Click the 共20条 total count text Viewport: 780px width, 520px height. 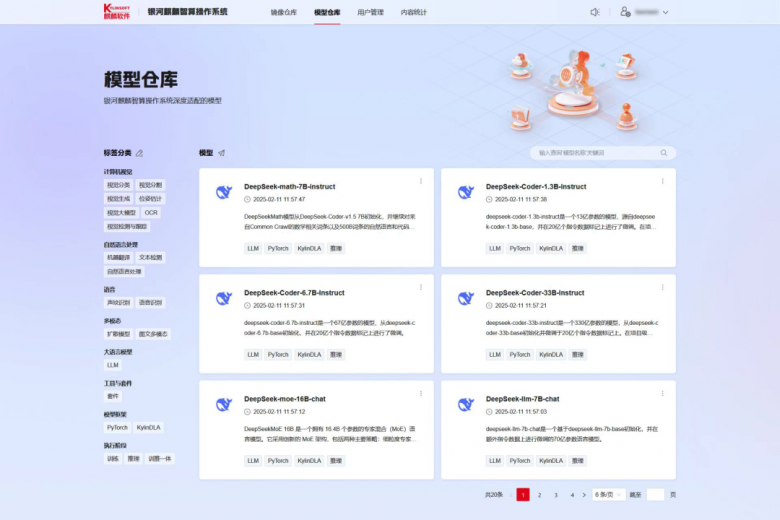point(493,495)
